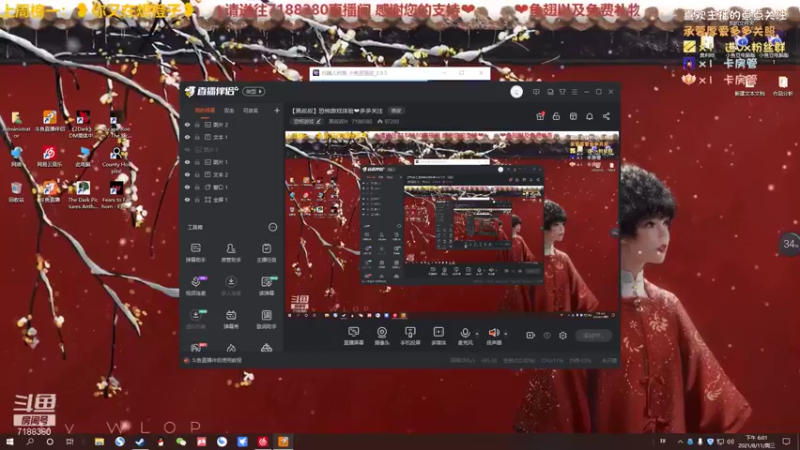
Task: Hide the 文本 1 source layer
Action: 187,137
